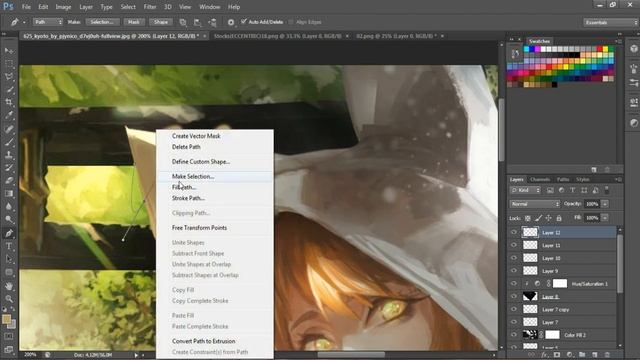Open the Filter menu
640x360 pixels.
click(150, 7)
